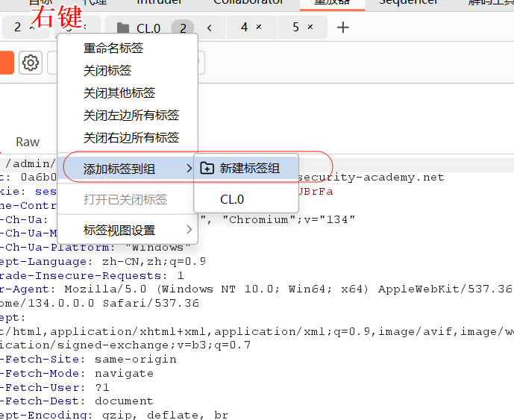This screenshot has width=514, height=420.
Task: Switch to the Raw view tab
Action: click(28, 142)
